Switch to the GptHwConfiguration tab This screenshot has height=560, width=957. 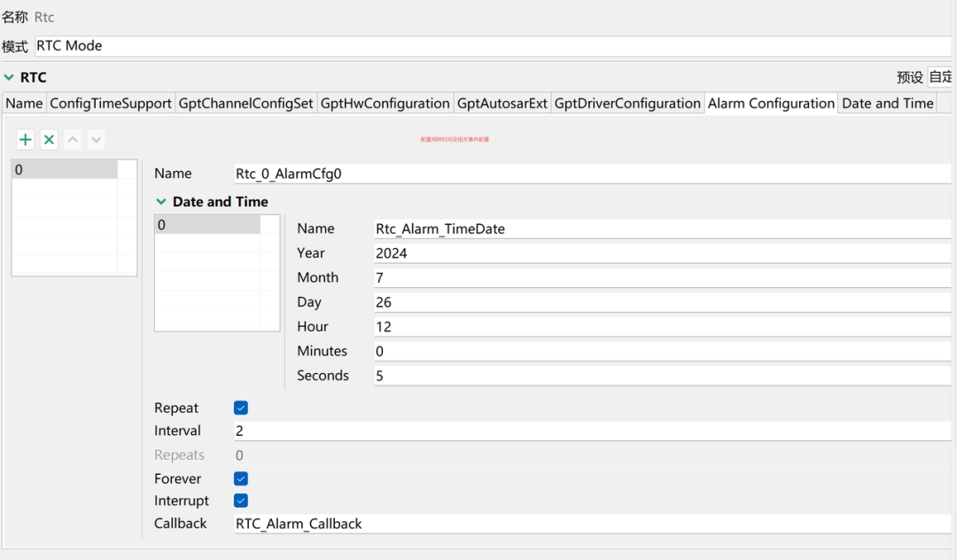pos(385,104)
